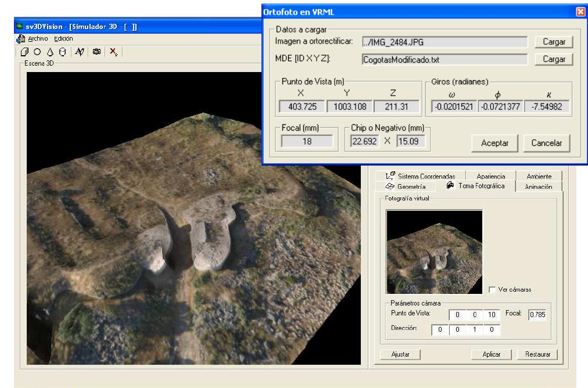
Task: Click the sv3DVision title bar icon
Action: pyautogui.click(x=20, y=26)
